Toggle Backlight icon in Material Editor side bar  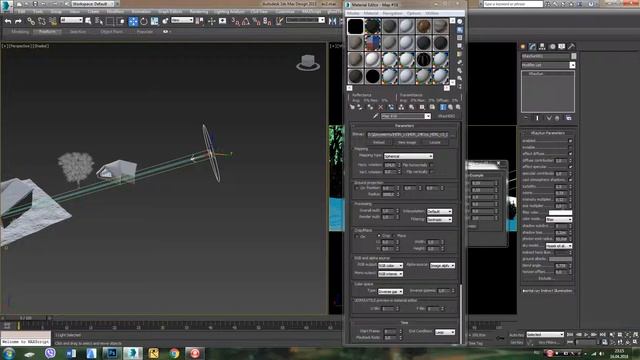point(460,30)
